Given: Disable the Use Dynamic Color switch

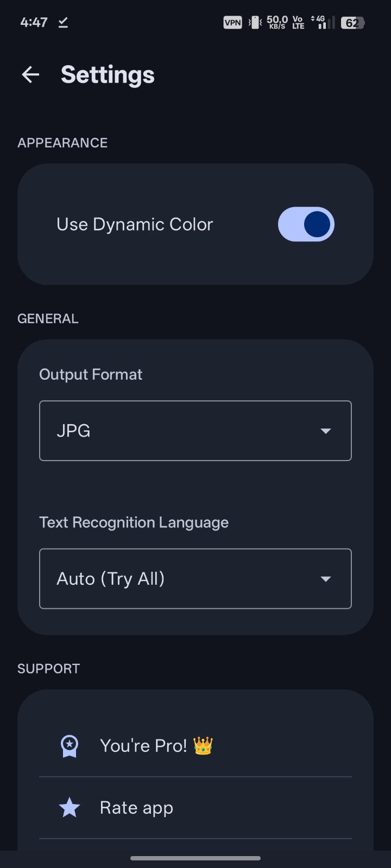Looking at the screenshot, I should pos(306,224).
